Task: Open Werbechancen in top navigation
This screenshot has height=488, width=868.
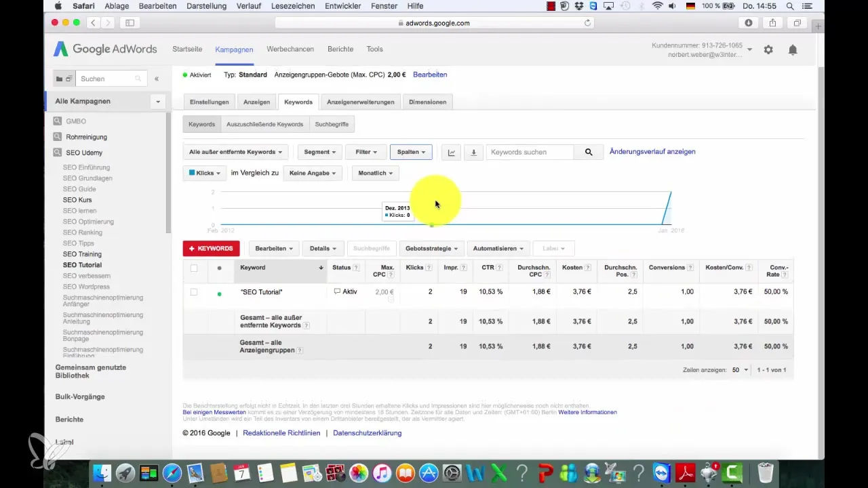Action: point(290,49)
